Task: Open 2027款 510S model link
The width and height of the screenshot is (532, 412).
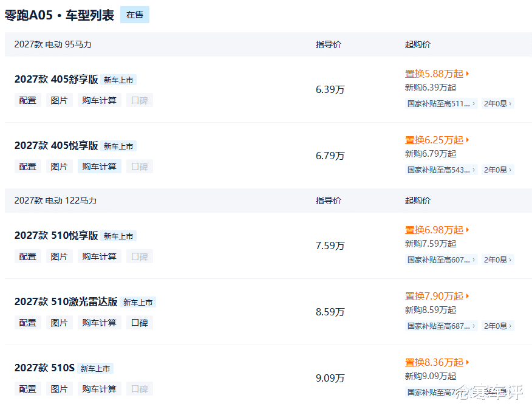Action: click(44, 368)
